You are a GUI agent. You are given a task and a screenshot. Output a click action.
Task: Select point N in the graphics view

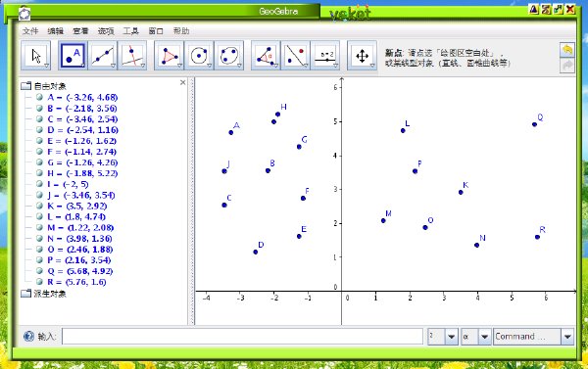(476, 245)
